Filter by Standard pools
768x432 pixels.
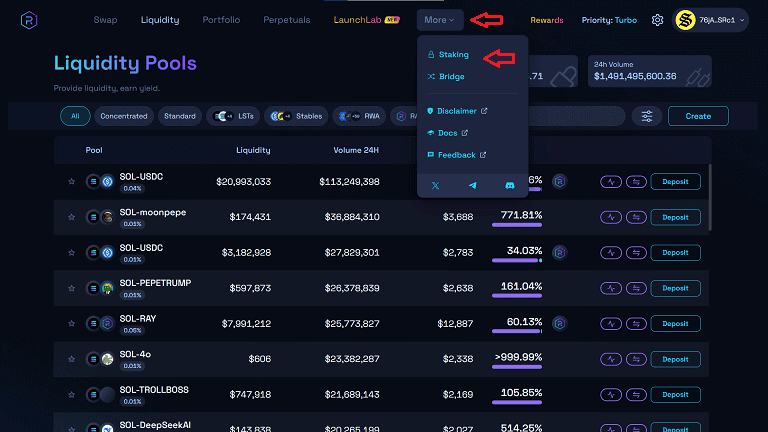[180, 116]
